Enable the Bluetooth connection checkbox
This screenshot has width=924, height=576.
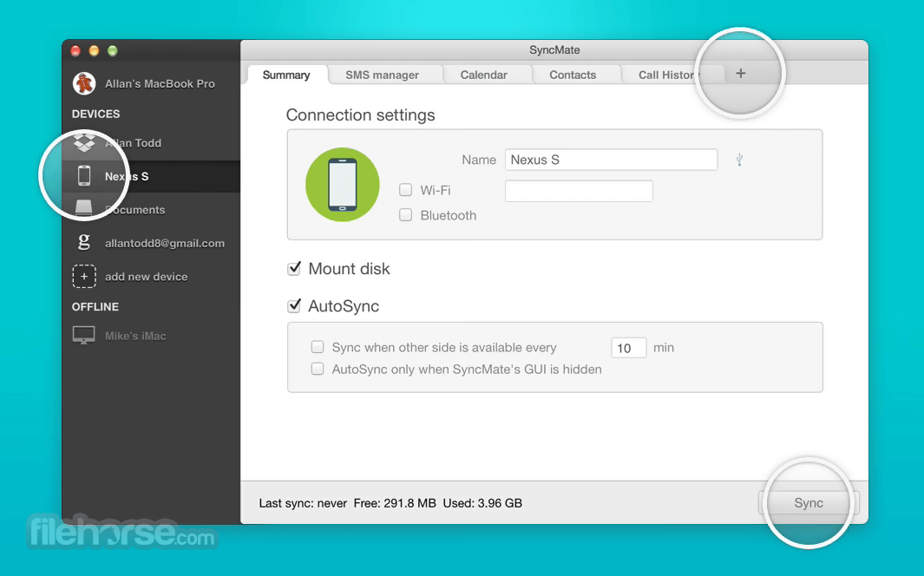coord(405,215)
